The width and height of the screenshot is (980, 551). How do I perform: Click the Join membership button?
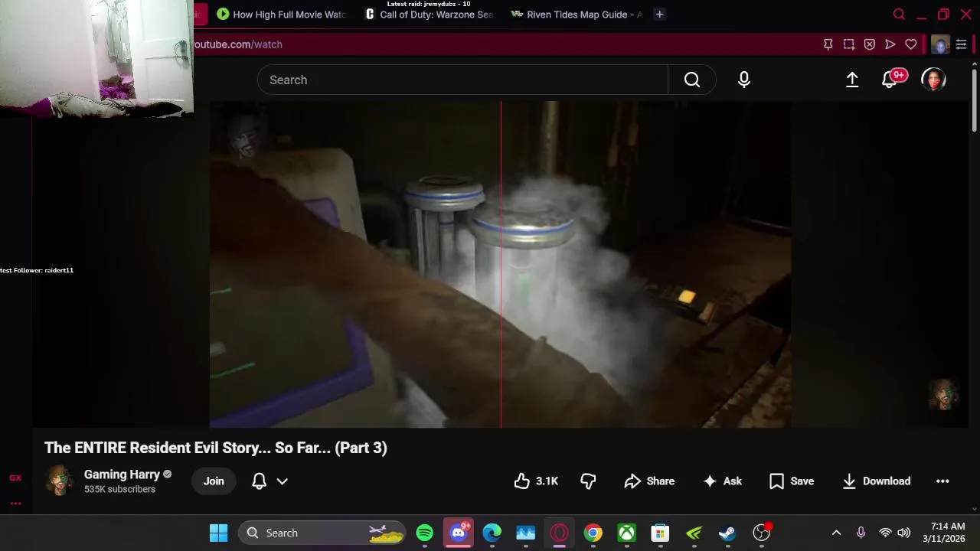(x=214, y=481)
